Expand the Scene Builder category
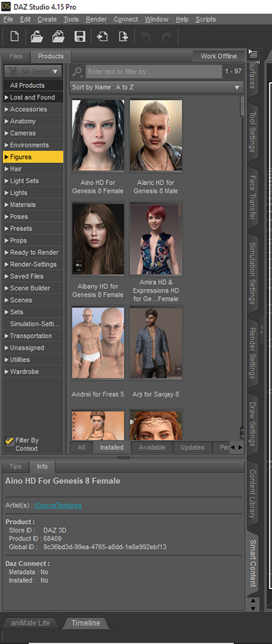272x644 pixels. [6, 288]
